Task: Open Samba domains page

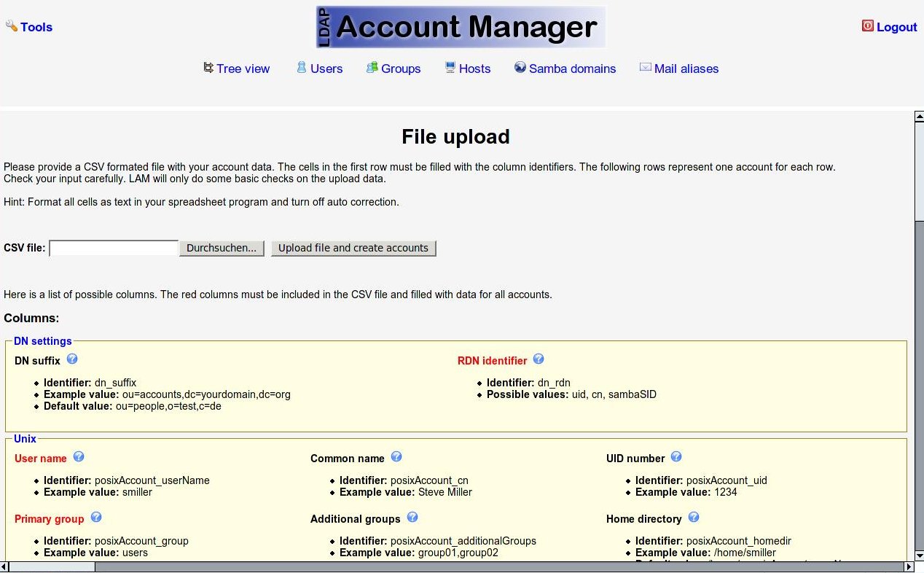Action: (572, 69)
